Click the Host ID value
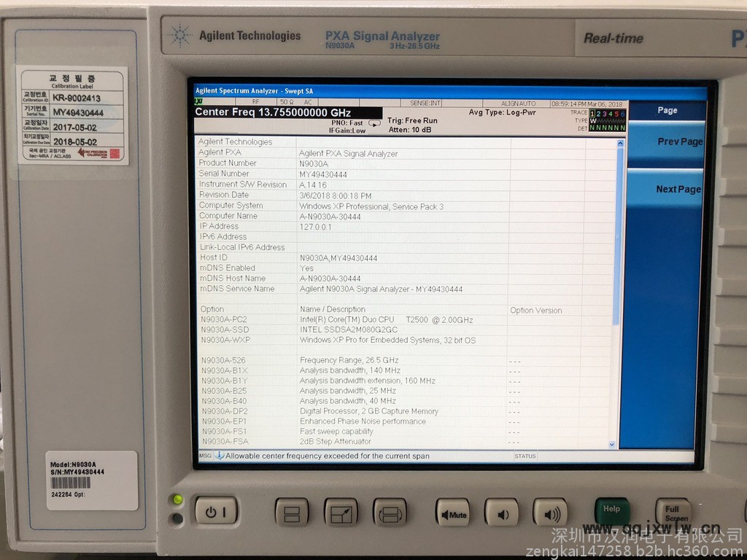 [x=338, y=258]
